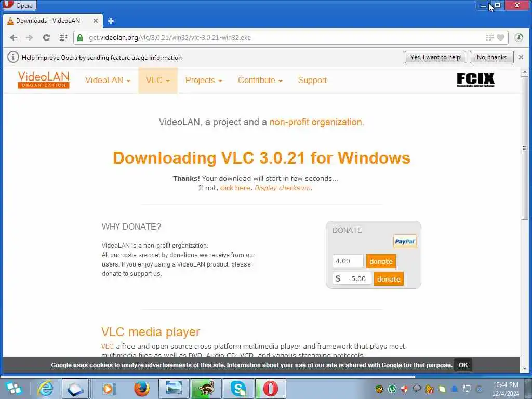Click the scrollbar up arrow
Image resolution: width=532 pixels, height=399 pixels.
[525, 72]
